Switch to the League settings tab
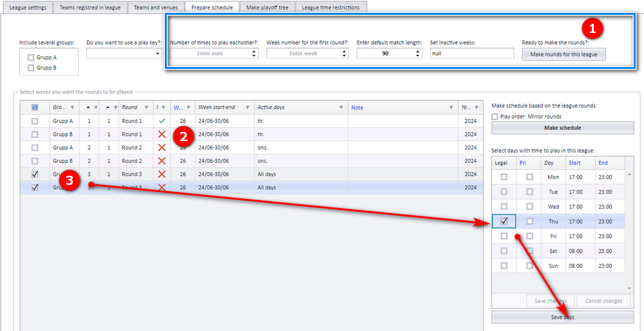Screen dimensions: 644x331 coord(28,7)
